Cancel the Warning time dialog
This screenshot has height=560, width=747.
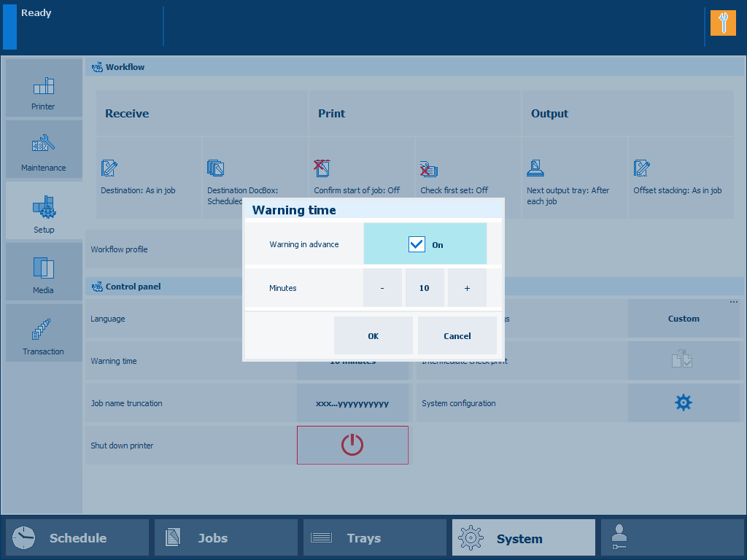tap(457, 336)
